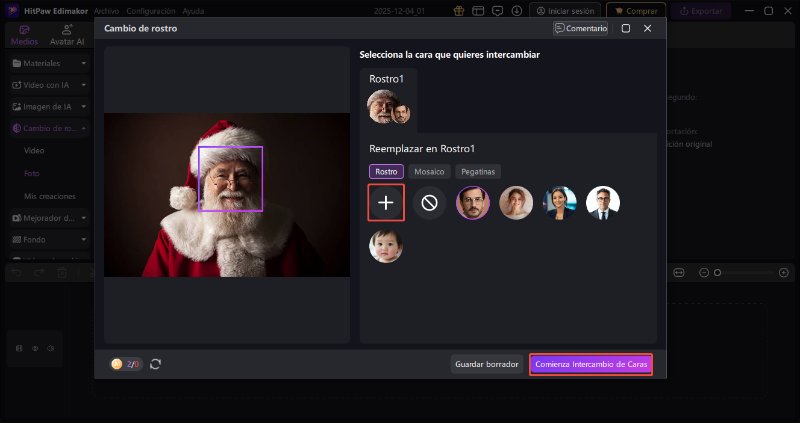Collapse the Cambio de rostro sidebar section
This screenshot has height=423, width=800.
49,129
